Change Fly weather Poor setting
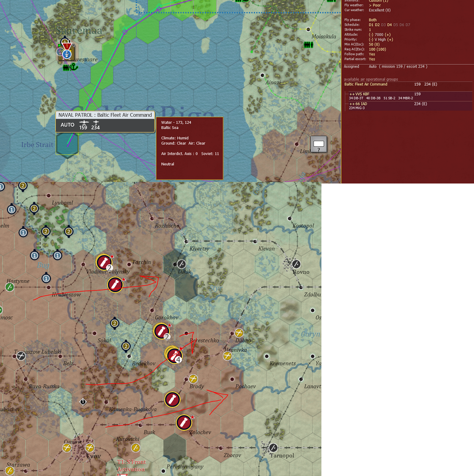Image resolution: width=474 pixels, height=476 pixels. pos(375,5)
